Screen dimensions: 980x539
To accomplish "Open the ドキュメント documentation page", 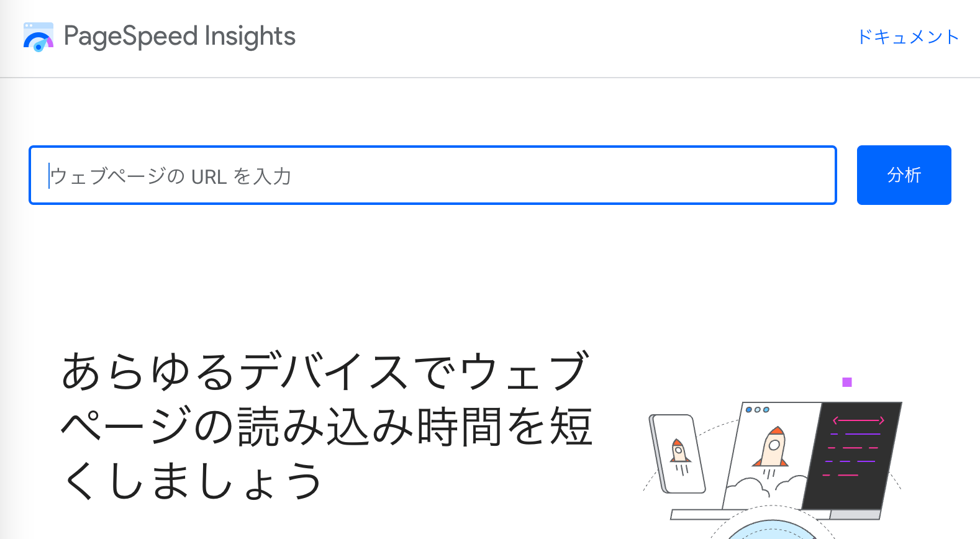I will coord(908,37).
